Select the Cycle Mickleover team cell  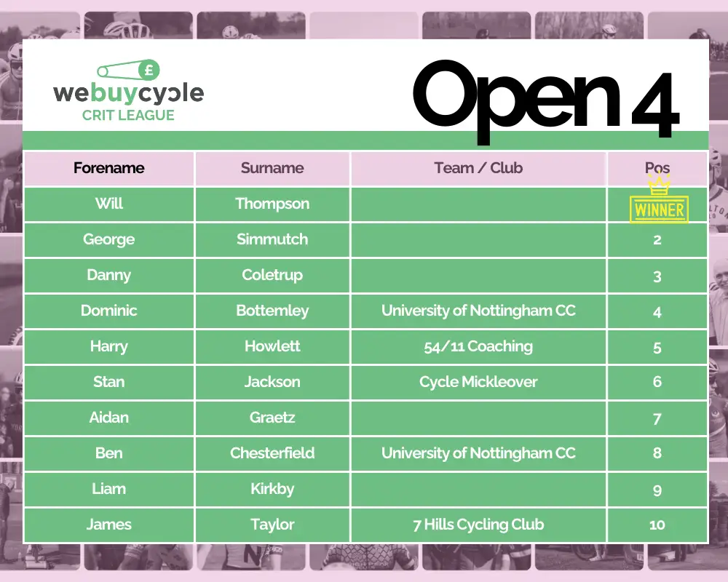click(x=478, y=382)
